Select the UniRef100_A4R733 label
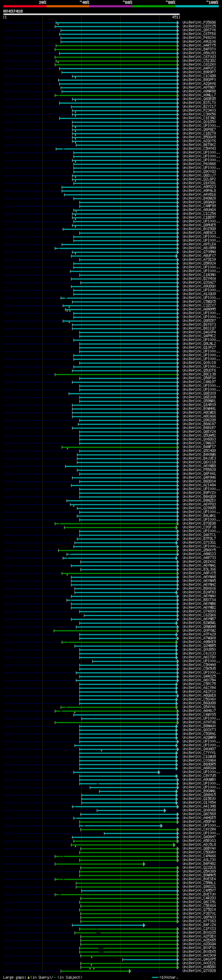 pos(199,558)
